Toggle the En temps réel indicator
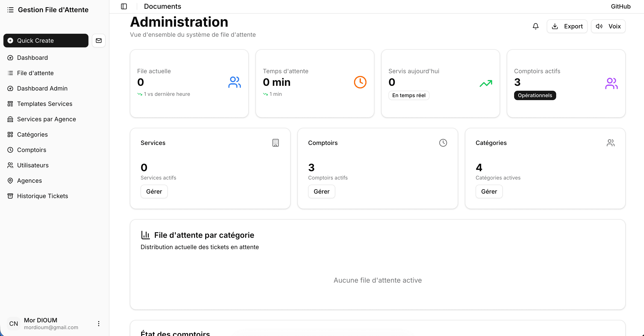The height and width of the screenshot is (336, 644). pyautogui.click(x=409, y=95)
